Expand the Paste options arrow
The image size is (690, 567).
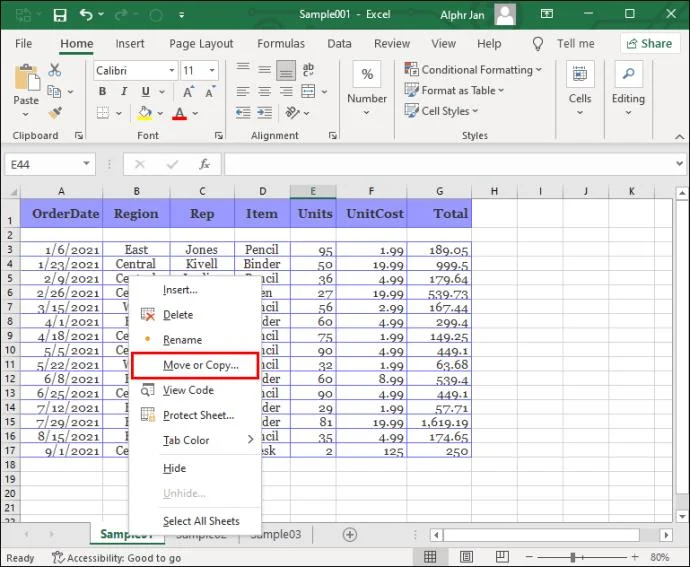tap(26, 114)
